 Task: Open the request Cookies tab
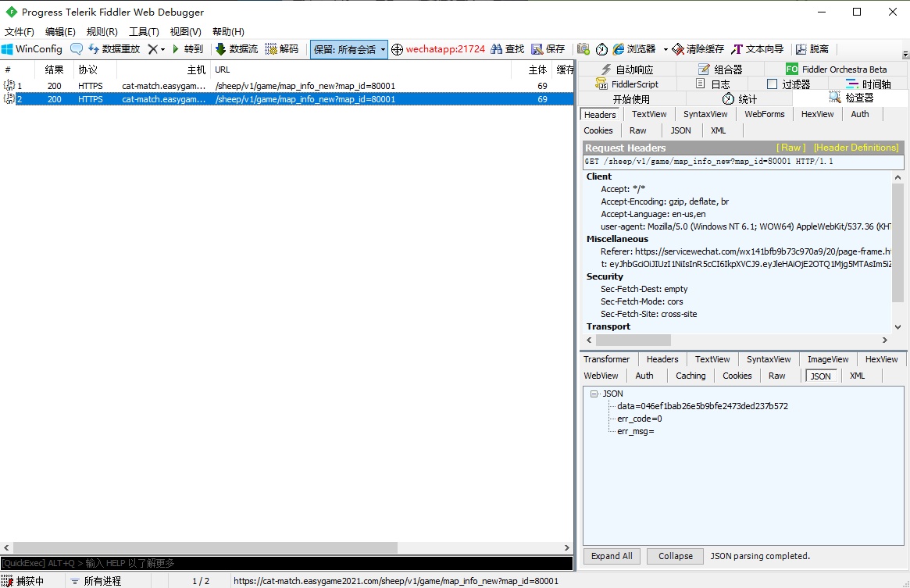[x=598, y=130]
